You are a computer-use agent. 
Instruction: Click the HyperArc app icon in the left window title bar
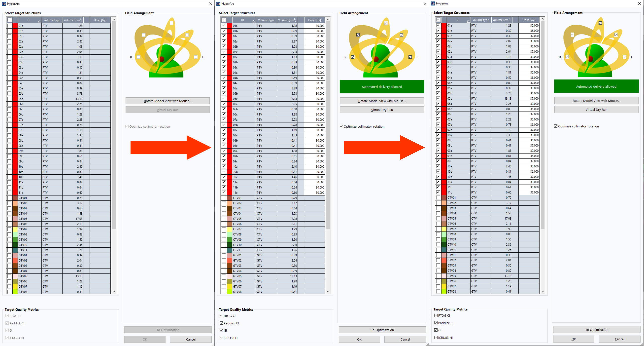point(4,3)
